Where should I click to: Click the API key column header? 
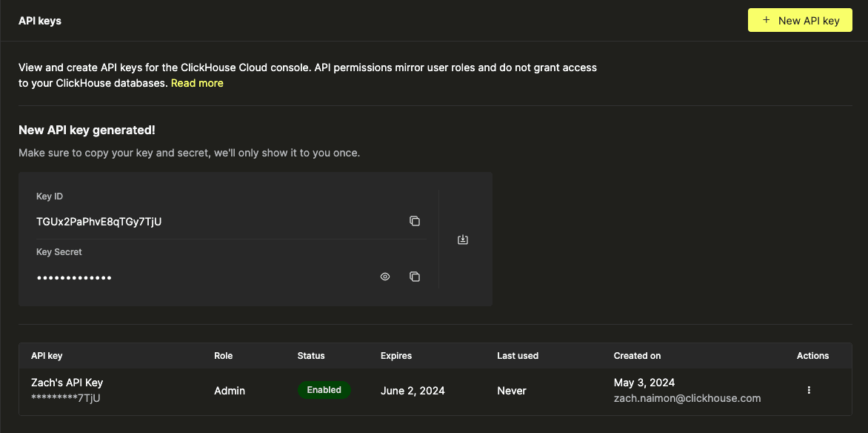pyautogui.click(x=47, y=356)
